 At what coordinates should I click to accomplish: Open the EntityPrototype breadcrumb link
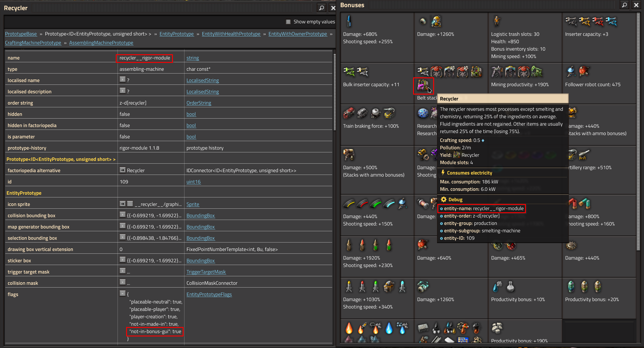click(176, 34)
